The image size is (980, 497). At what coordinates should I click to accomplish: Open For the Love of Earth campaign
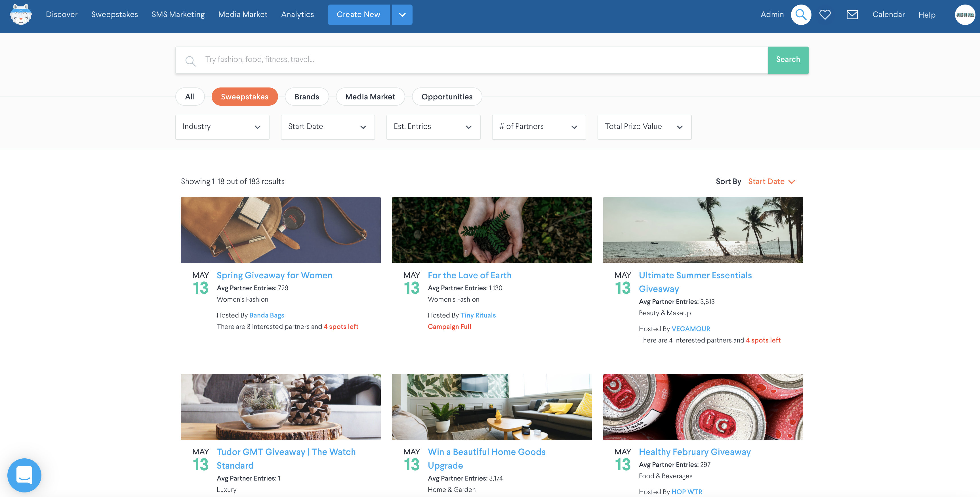coord(470,275)
